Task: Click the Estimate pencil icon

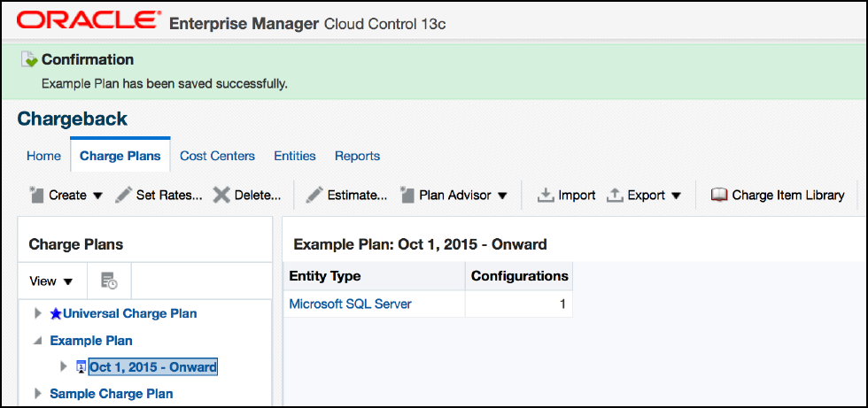Action: point(314,195)
